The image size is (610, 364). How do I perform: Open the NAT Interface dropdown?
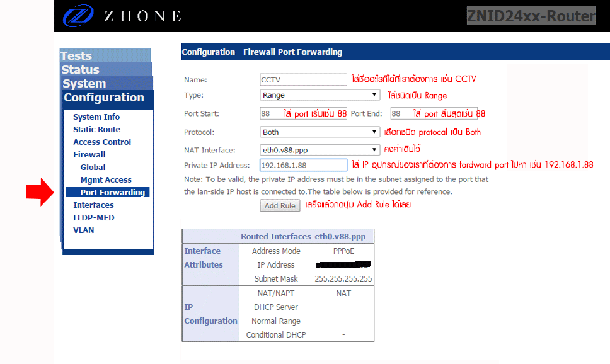[319, 150]
